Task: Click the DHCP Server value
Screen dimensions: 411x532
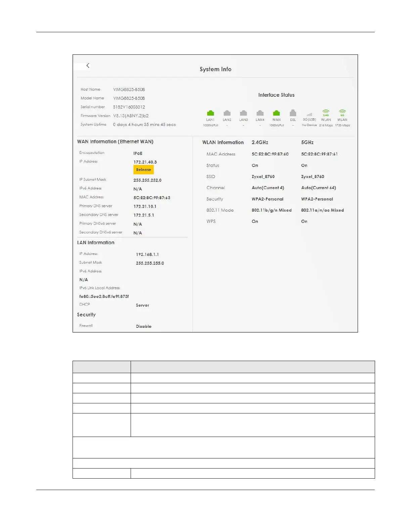Action: point(142,305)
